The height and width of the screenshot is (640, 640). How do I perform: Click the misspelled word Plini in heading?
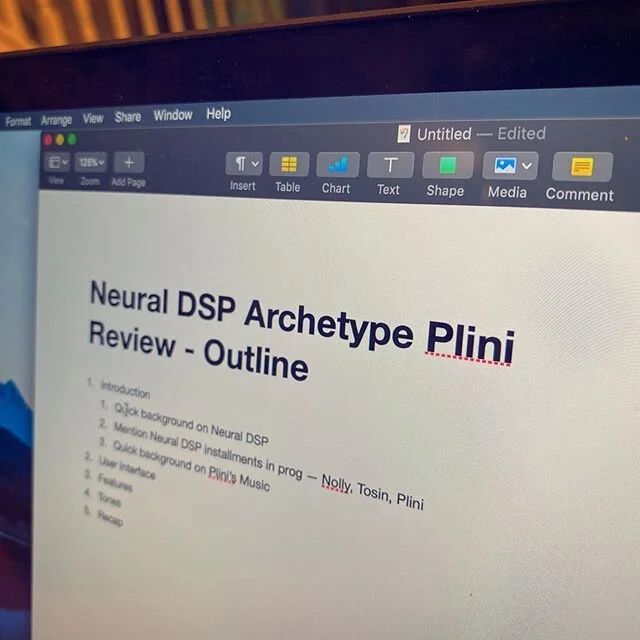click(x=470, y=342)
